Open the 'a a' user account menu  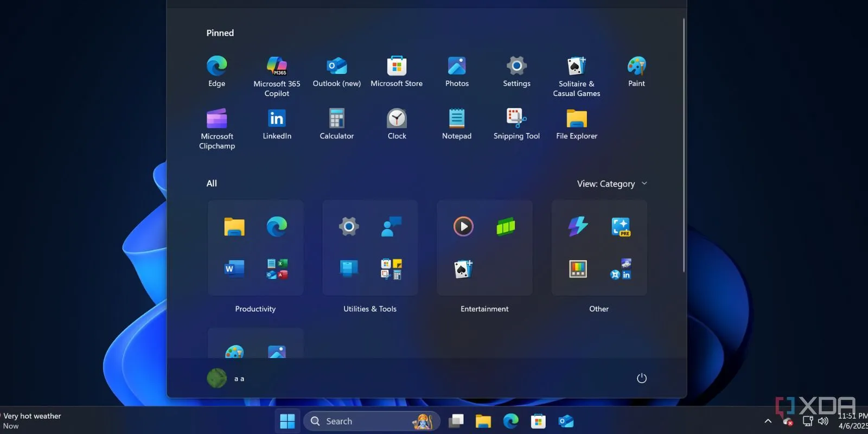coord(226,378)
